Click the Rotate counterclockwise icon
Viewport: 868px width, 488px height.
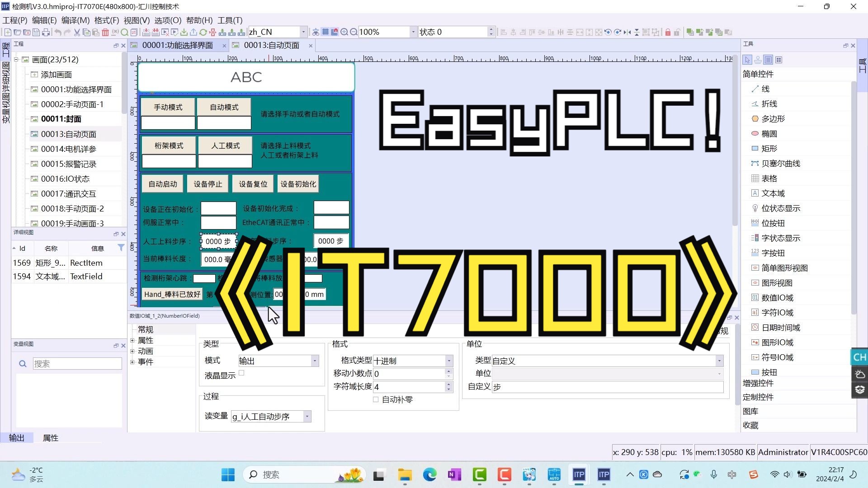[608, 32]
